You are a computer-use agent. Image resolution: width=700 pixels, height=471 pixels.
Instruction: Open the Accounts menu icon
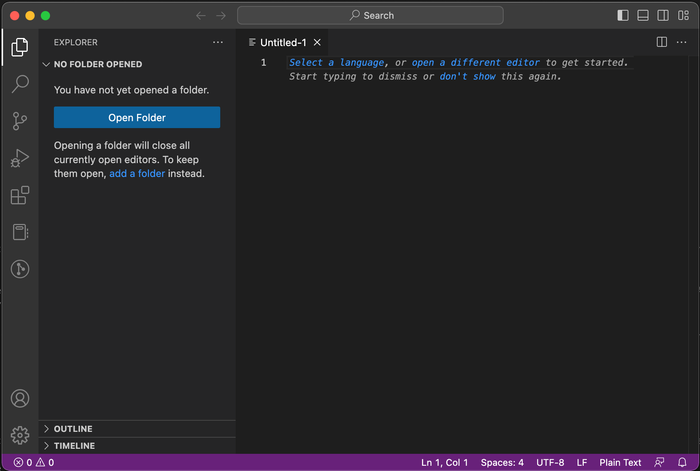click(x=19, y=400)
